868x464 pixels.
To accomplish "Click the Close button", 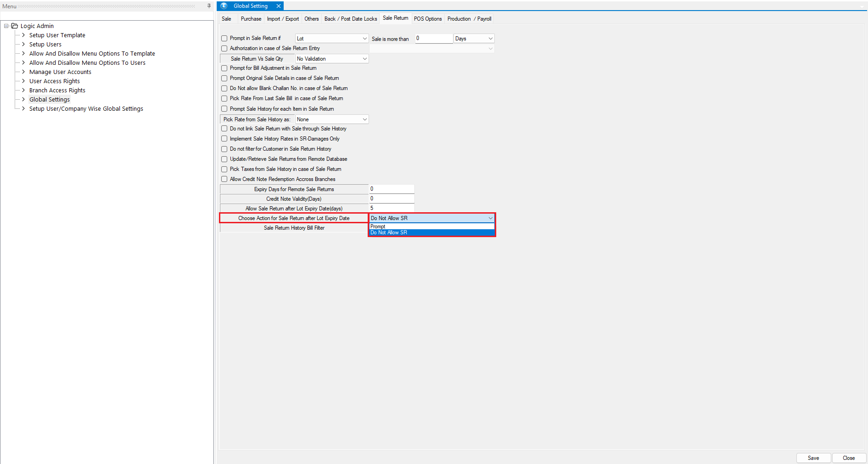I will [x=848, y=458].
